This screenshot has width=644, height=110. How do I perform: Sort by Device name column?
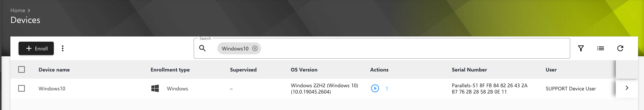coord(54,70)
